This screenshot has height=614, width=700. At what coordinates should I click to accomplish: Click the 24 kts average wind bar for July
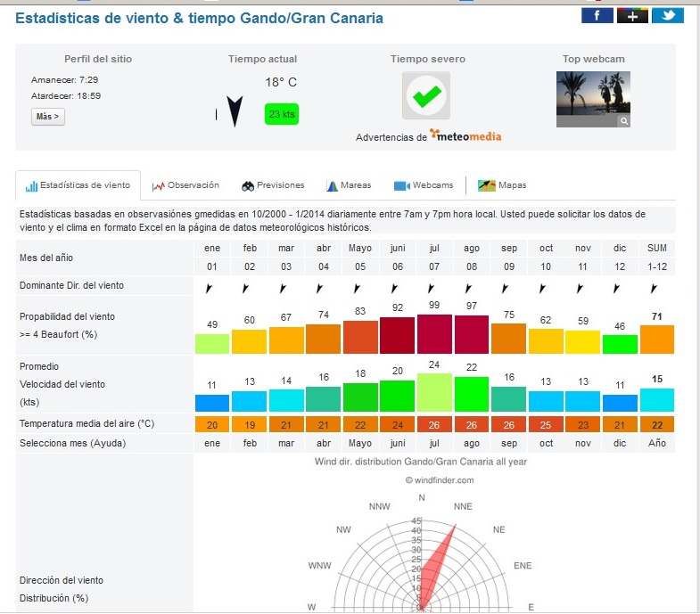(434, 392)
